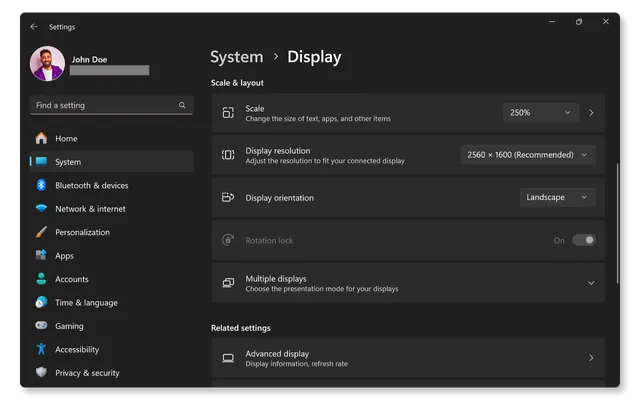Open Gaming settings label
The width and height of the screenshot is (640, 400).
[x=69, y=326]
